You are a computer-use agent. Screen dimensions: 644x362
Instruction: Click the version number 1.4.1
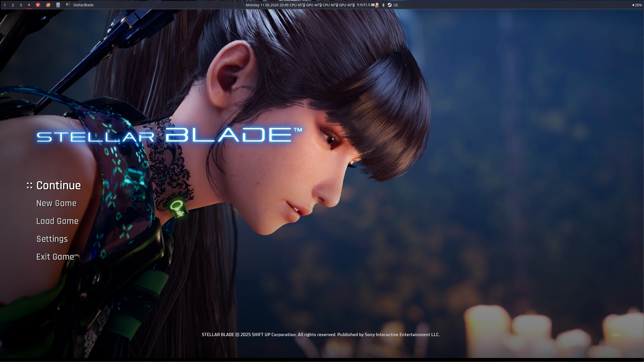[x=616, y=335]
